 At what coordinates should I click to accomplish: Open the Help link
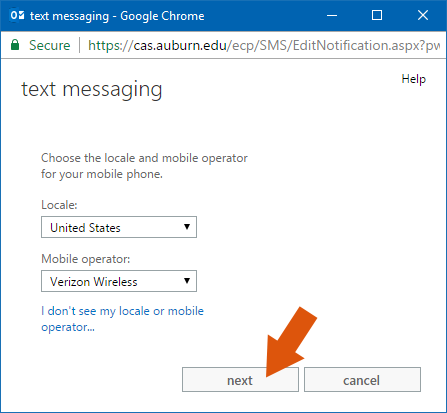pos(413,79)
